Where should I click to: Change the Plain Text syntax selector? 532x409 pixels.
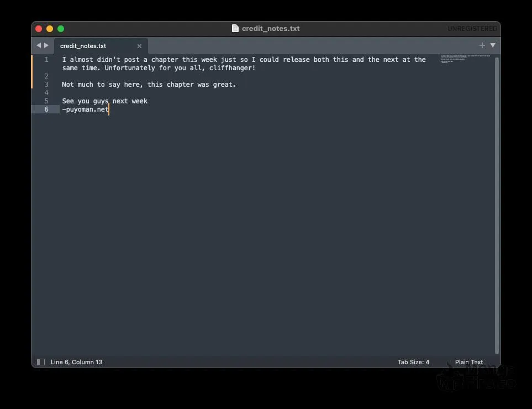(x=469, y=362)
